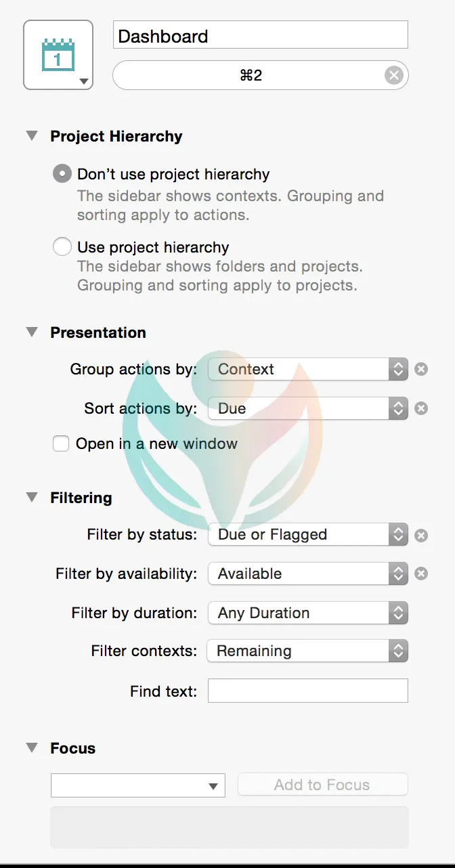Open the Sort actions by dropdown
Screen dimensions: 455x868
point(308,409)
